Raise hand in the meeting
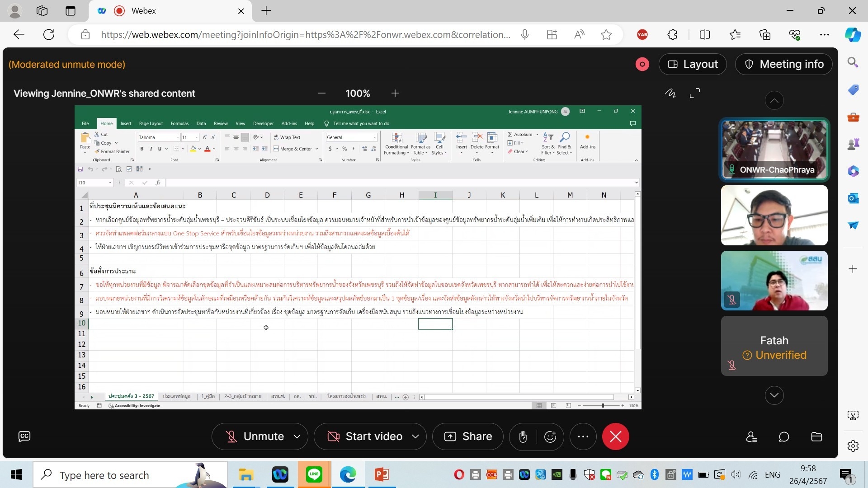 coord(523,436)
